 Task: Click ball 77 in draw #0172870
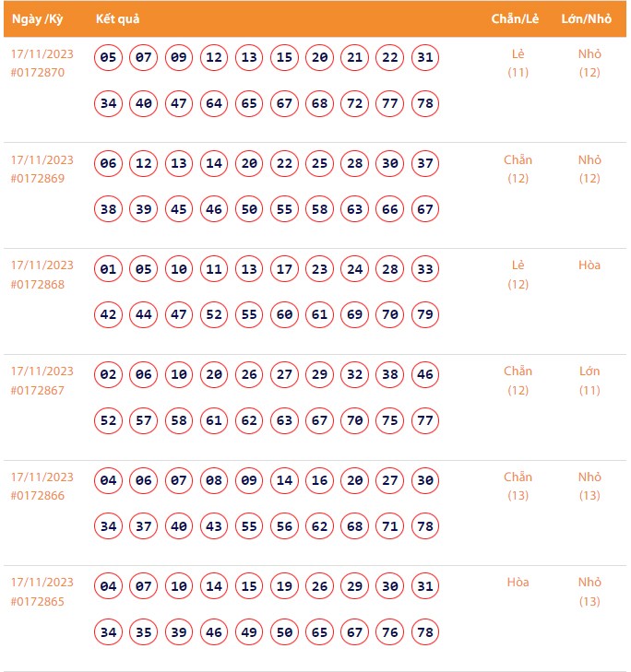click(390, 103)
